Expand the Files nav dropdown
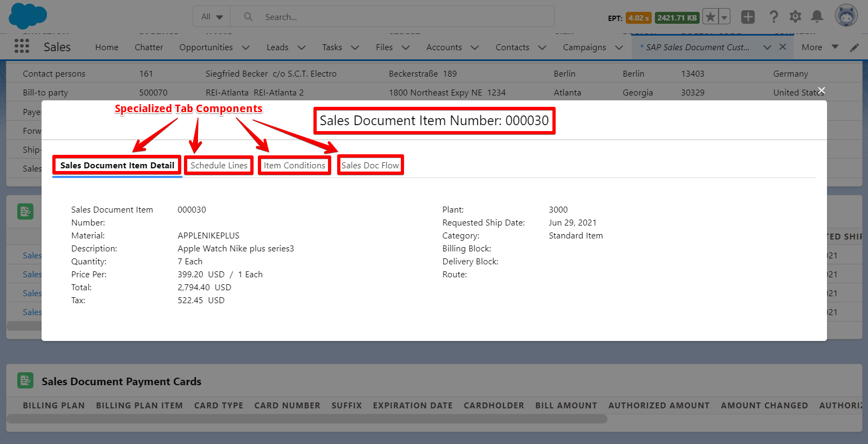 point(406,47)
